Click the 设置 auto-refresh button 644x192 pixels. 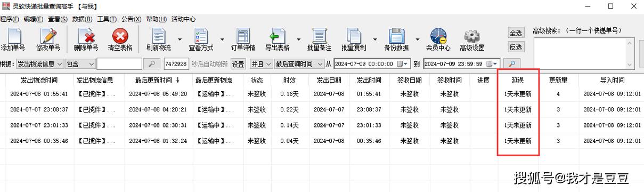pyautogui.click(x=238, y=64)
